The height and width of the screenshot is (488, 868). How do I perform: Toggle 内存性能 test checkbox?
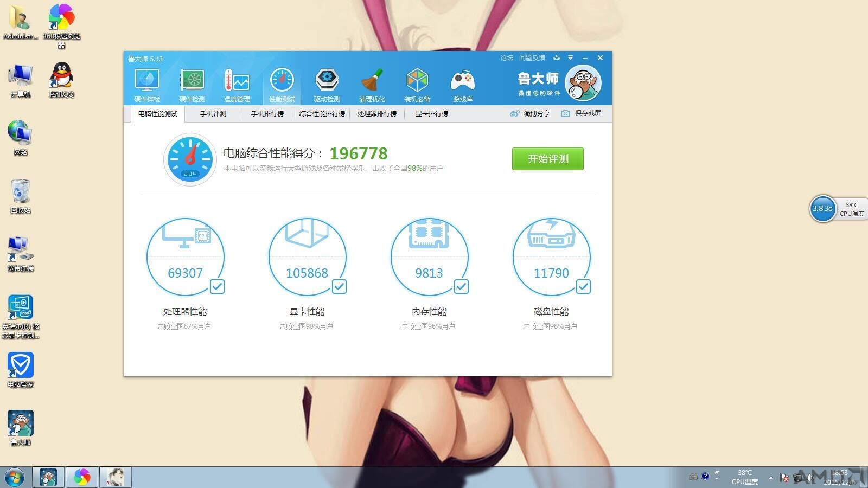[x=461, y=286]
